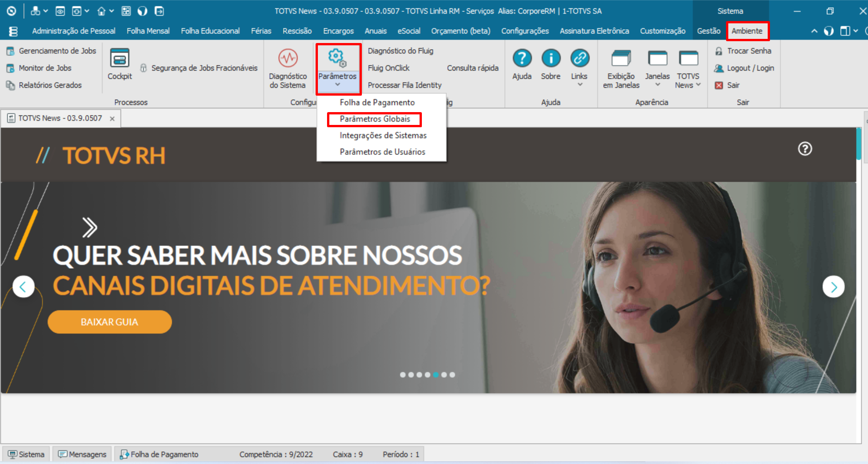The image size is (868, 464).
Task: Click the calculator icon in quick access toolbar
Action: 126,11
